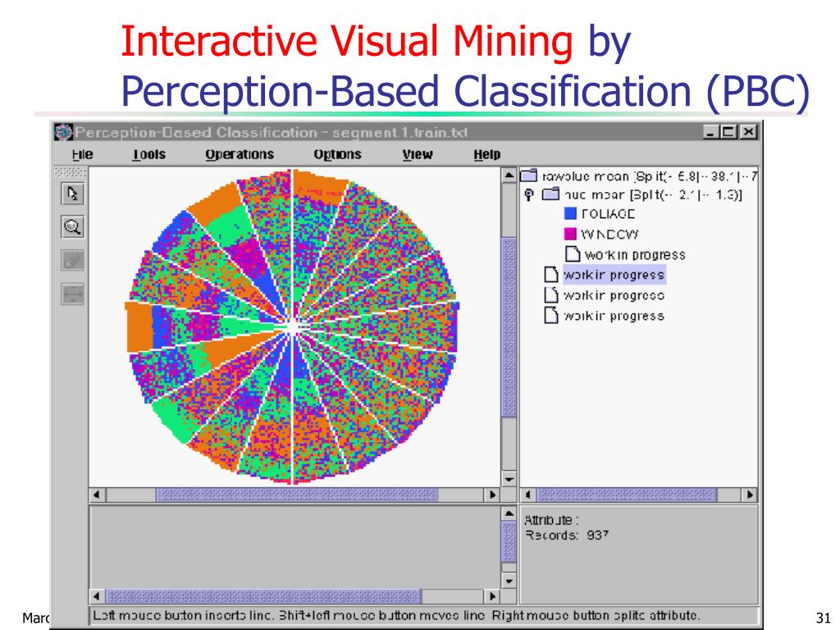Click vertical scrollbar thumb beside circle view
The width and height of the screenshot is (840, 630).
click(509, 326)
